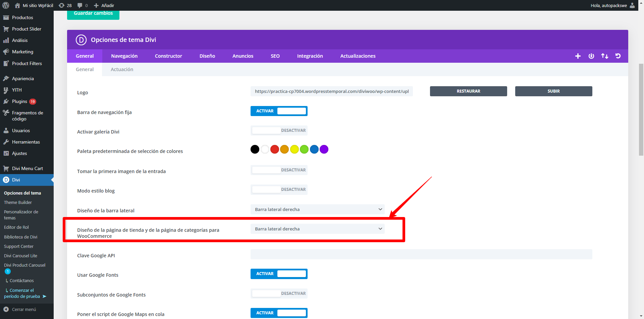The image size is (644, 319).
Task: Toggle Tomar la primera imagen switch
Action: (x=279, y=170)
